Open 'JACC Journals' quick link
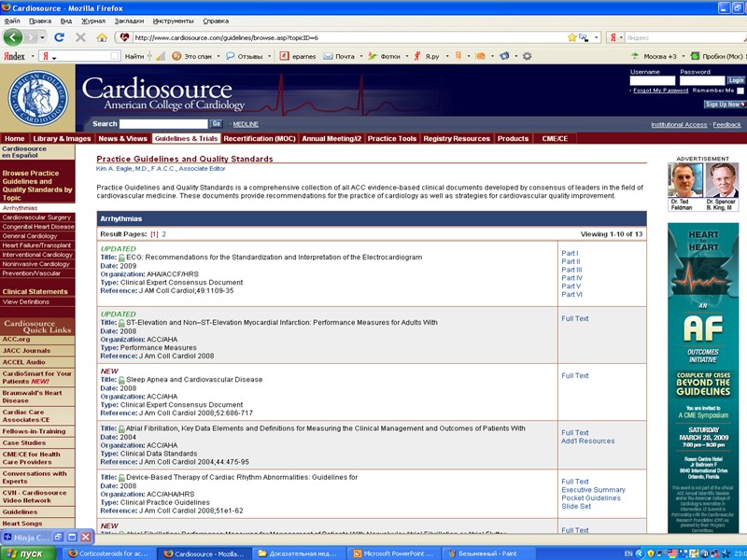This screenshot has height=560, width=747. tap(26, 351)
